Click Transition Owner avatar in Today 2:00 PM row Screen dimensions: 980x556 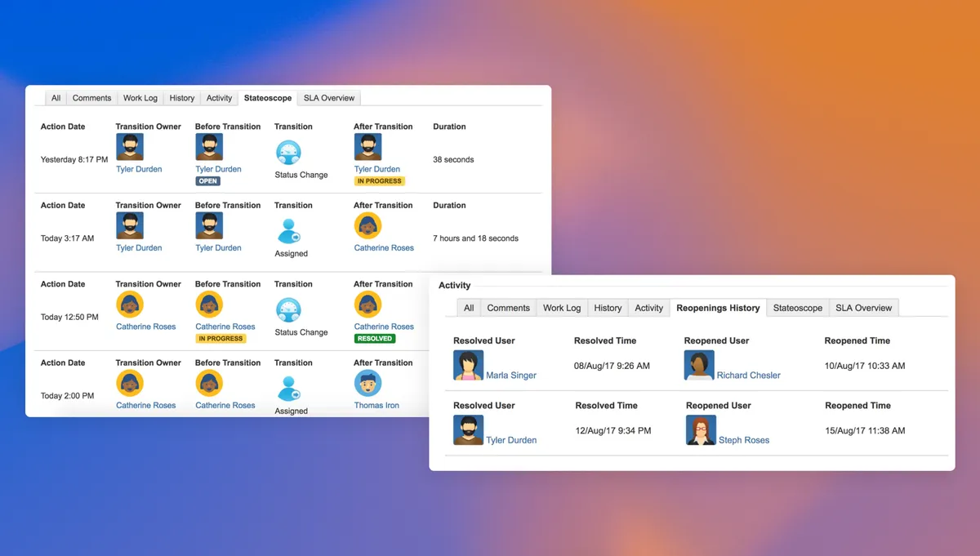point(130,383)
